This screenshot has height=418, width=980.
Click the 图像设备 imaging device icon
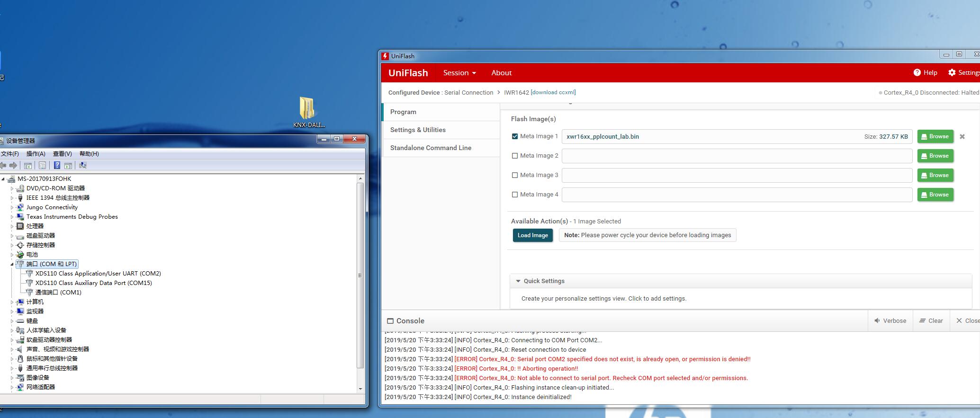[20, 378]
